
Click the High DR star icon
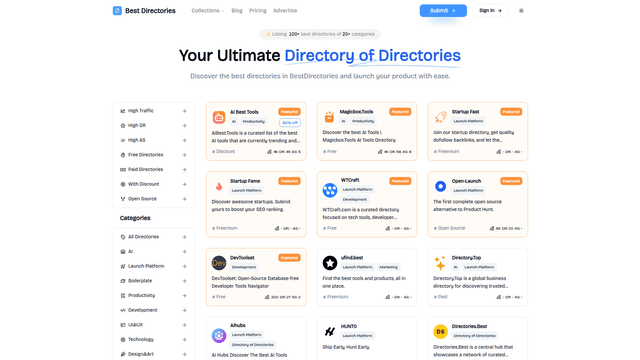click(122, 125)
